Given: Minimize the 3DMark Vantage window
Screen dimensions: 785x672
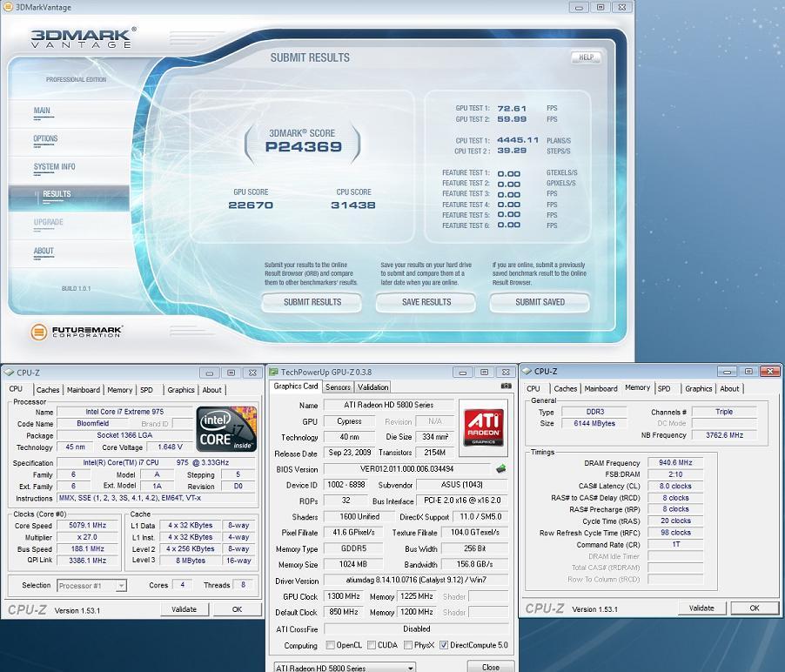Looking at the screenshot, I should pos(579,7).
